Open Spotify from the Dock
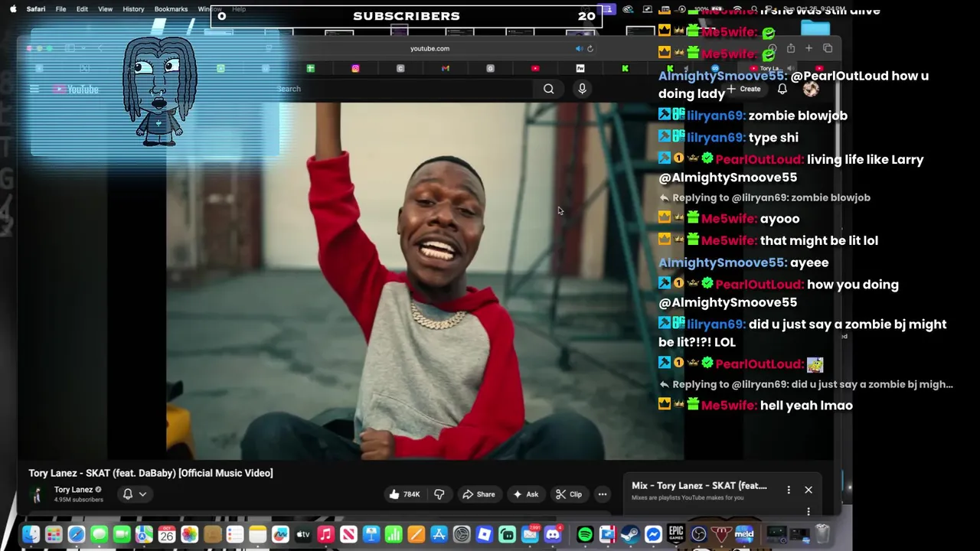This screenshot has width=980, height=551. (585, 534)
